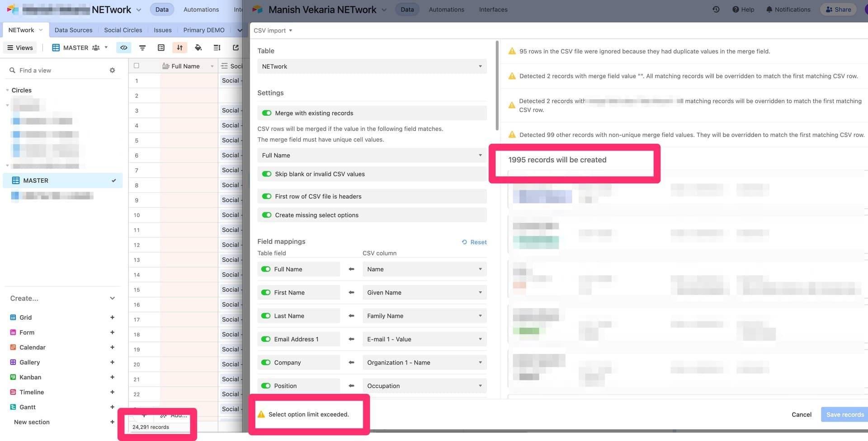Add a new Kanban view with plus icon

pyautogui.click(x=112, y=377)
